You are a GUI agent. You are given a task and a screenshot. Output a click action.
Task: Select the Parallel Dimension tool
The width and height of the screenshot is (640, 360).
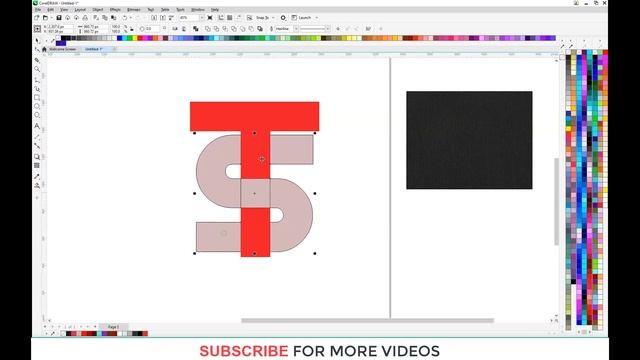tap(37, 136)
